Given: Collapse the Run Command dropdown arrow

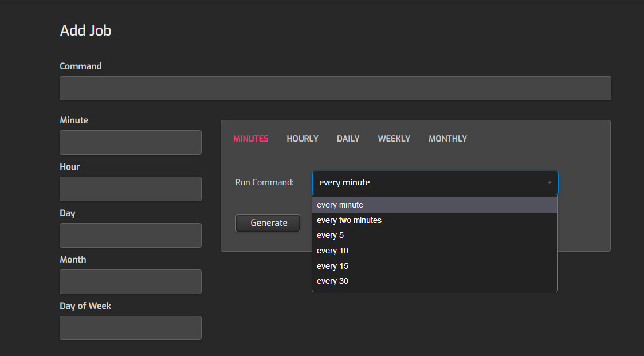Looking at the screenshot, I should pos(549,183).
